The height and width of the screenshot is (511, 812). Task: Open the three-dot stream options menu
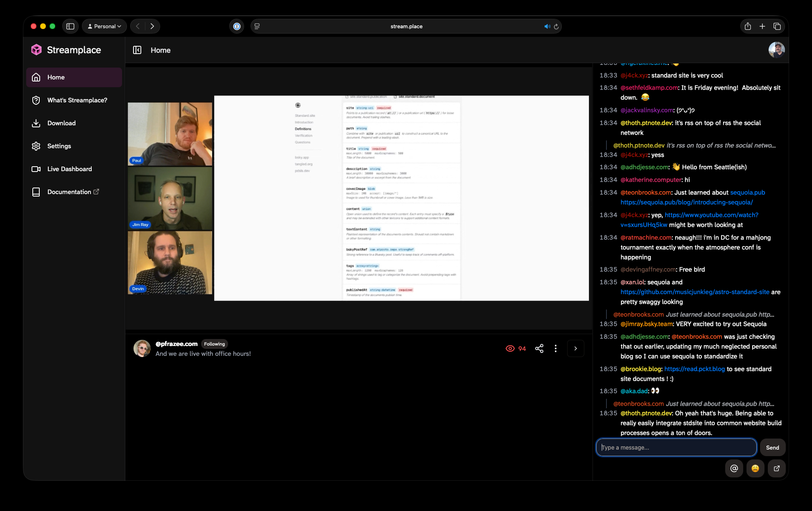coord(555,348)
